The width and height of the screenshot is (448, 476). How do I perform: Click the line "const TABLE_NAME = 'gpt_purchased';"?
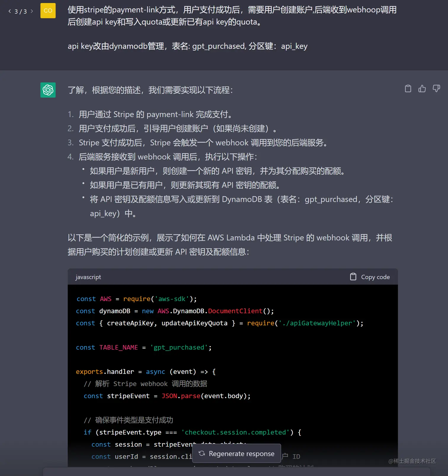(x=144, y=347)
